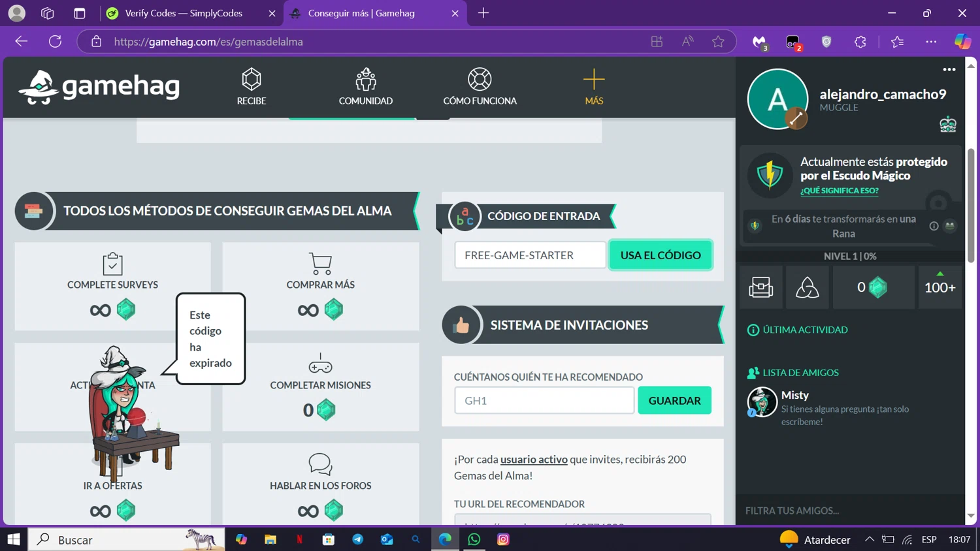Viewport: 980px width, 551px height.
Task: Switch to the Verify Codes SimplyCodes tab
Action: pyautogui.click(x=183, y=13)
